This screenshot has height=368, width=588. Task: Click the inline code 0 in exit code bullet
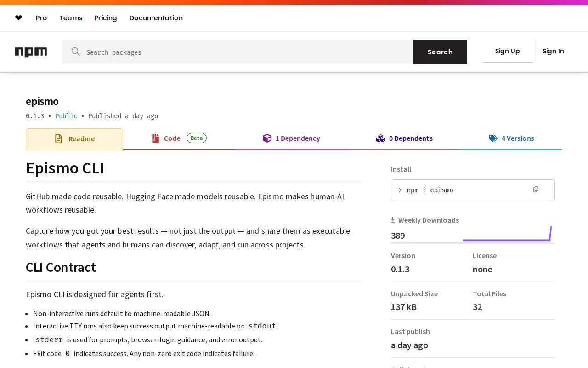point(68,353)
